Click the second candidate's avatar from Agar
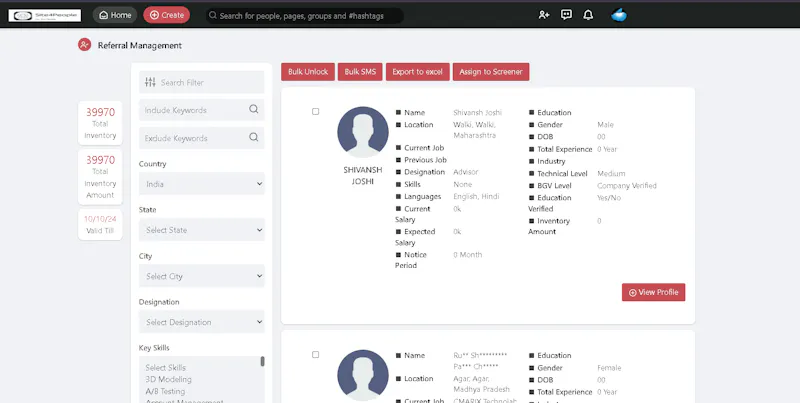800x403 pixels. tap(363, 375)
